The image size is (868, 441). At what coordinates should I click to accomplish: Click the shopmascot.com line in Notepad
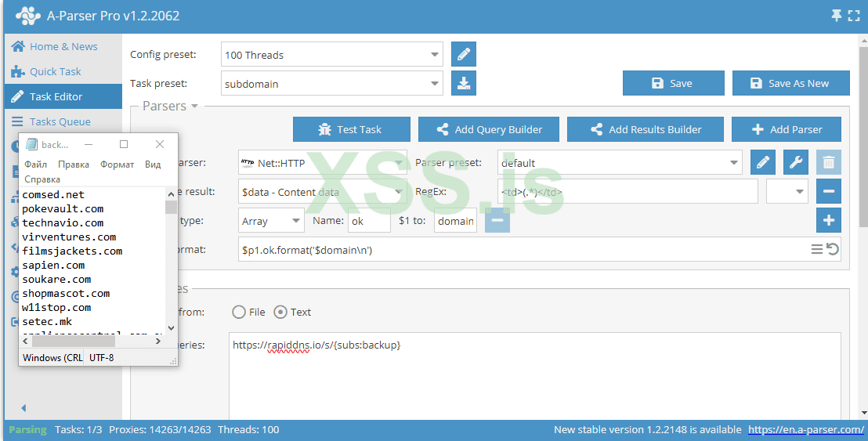66,293
